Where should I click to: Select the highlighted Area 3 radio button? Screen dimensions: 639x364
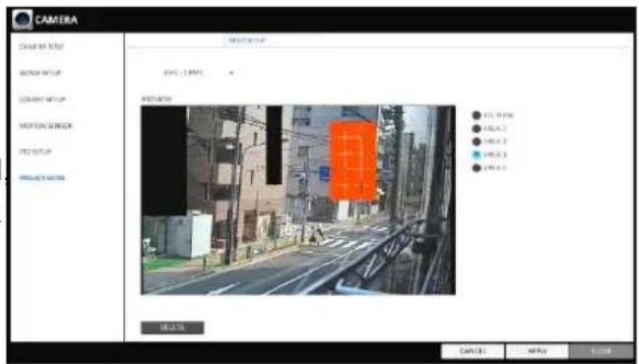pos(477,154)
